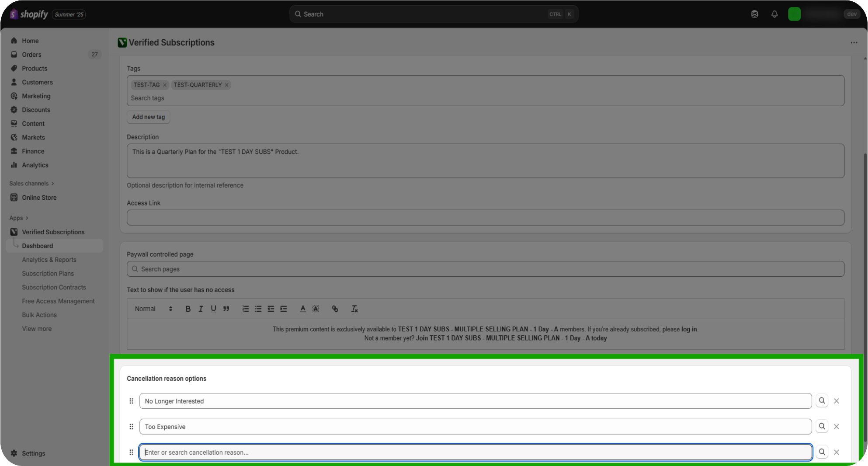Open Subscription Contracts page
Image resolution: width=868 pixels, height=466 pixels.
point(54,287)
